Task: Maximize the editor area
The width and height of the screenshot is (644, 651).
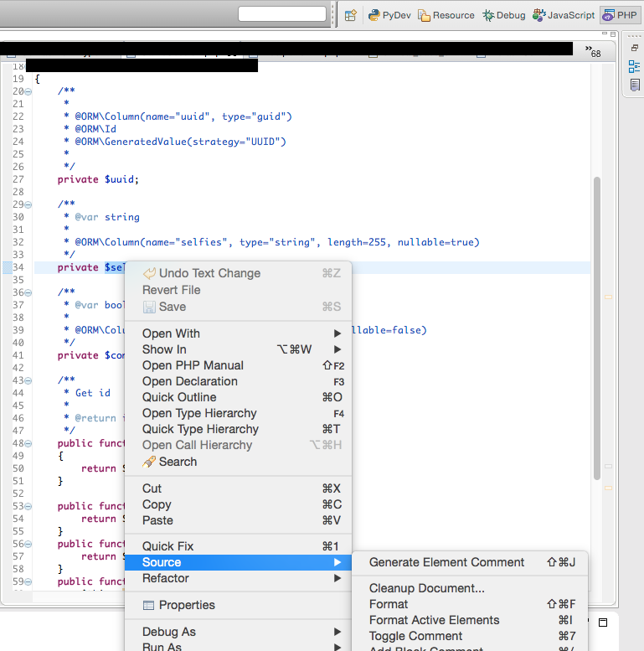Action: coord(613,34)
